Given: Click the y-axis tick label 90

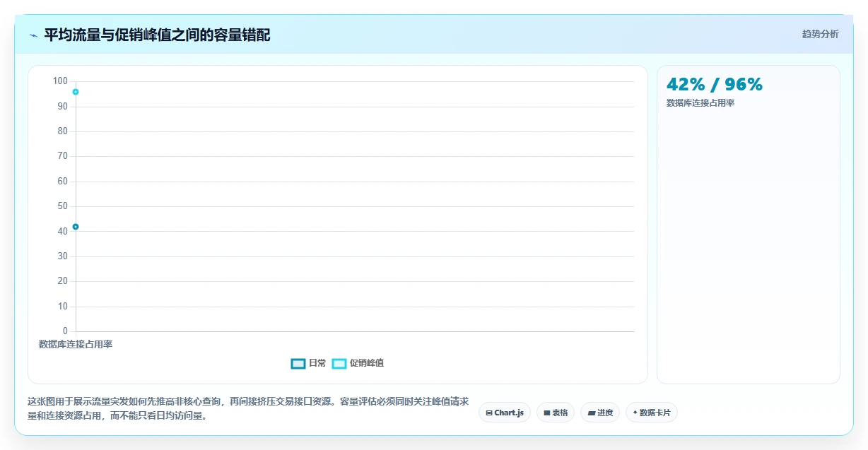Looking at the screenshot, I should [63, 106].
